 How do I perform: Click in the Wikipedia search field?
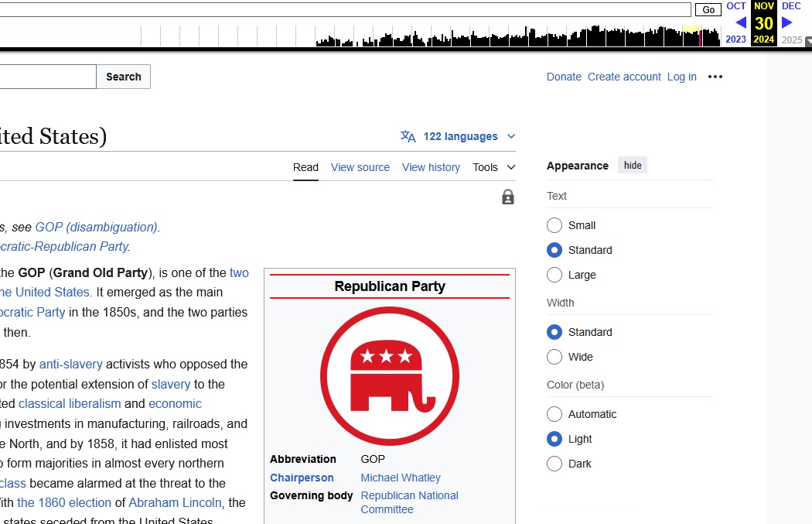(x=48, y=77)
